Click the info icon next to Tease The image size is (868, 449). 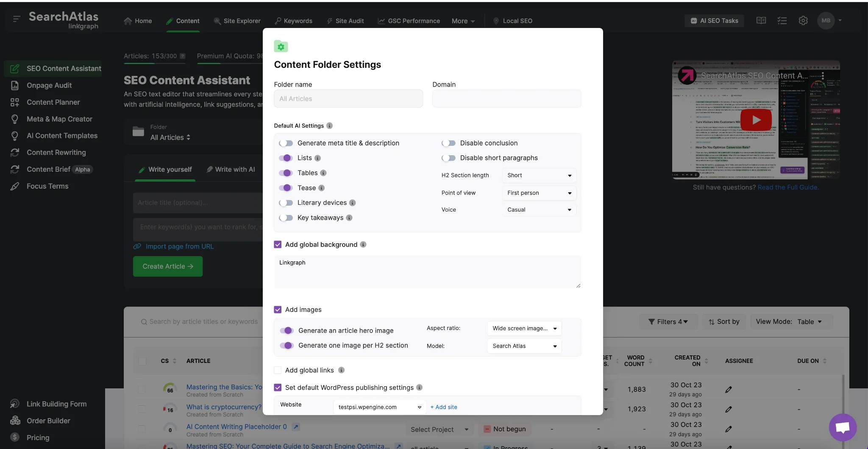point(321,188)
